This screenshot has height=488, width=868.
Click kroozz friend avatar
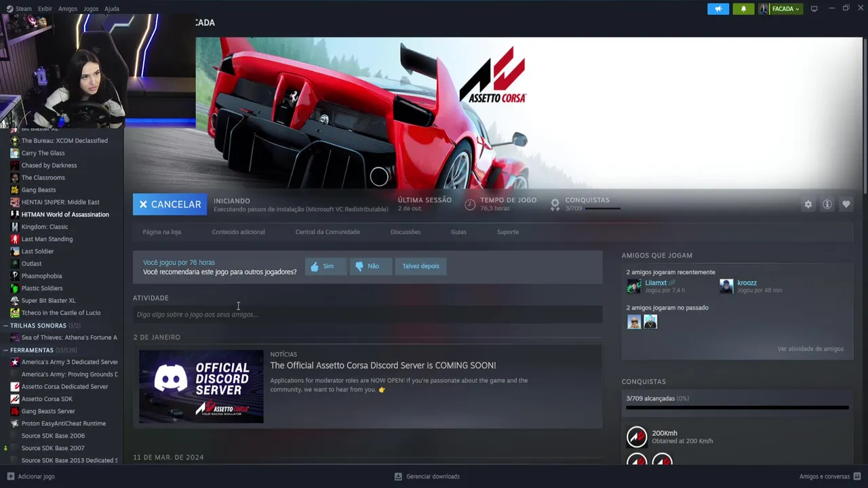coord(726,286)
